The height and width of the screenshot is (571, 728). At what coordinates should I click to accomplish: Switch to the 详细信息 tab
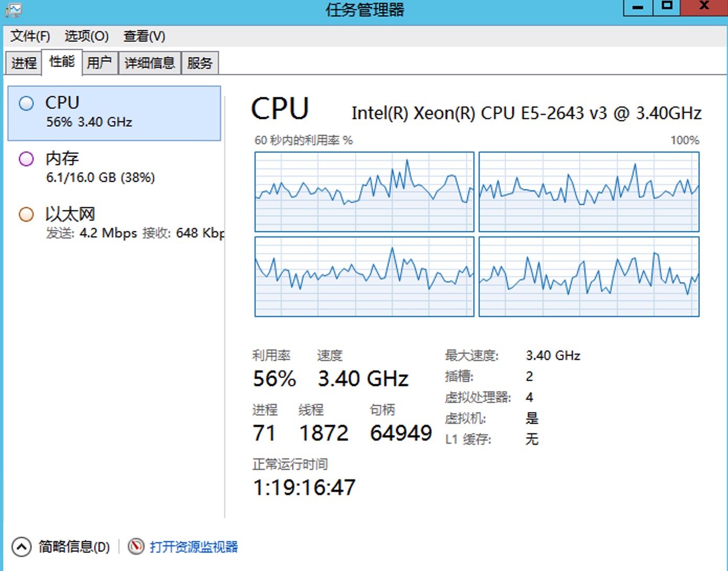[149, 63]
